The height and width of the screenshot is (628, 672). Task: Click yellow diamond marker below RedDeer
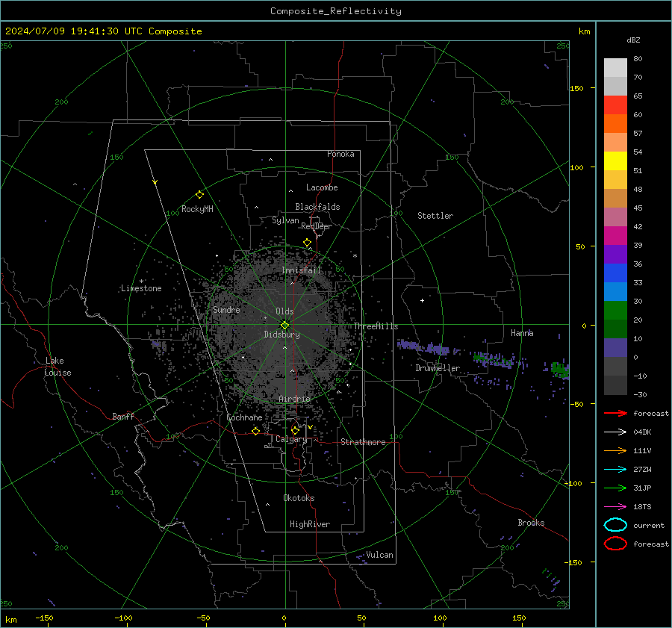click(308, 243)
